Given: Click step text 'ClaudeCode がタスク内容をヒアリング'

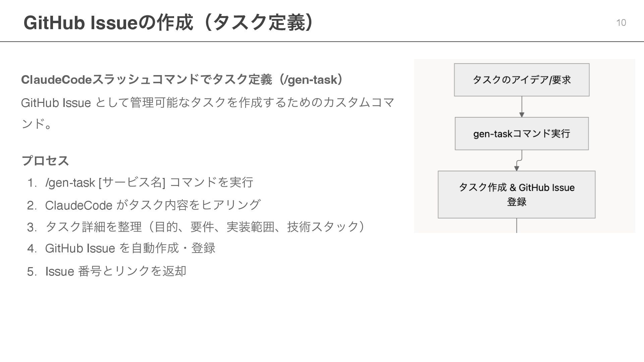Looking at the screenshot, I should 153,205.
